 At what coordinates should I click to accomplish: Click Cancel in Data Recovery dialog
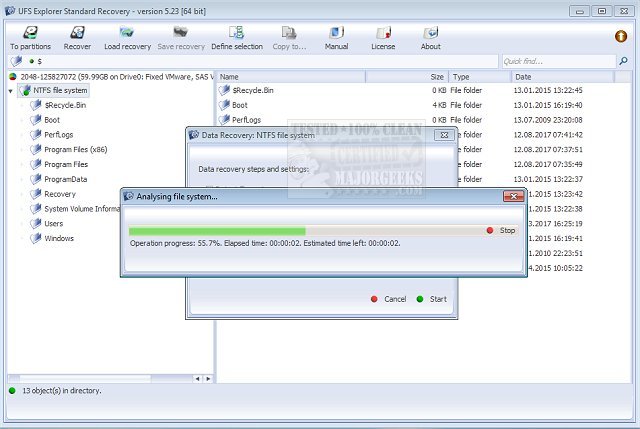tap(389, 299)
